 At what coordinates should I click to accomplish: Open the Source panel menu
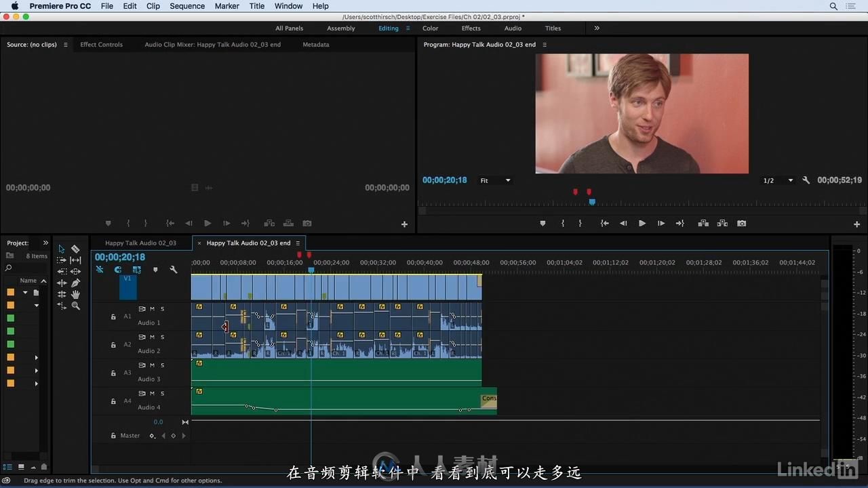point(66,45)
